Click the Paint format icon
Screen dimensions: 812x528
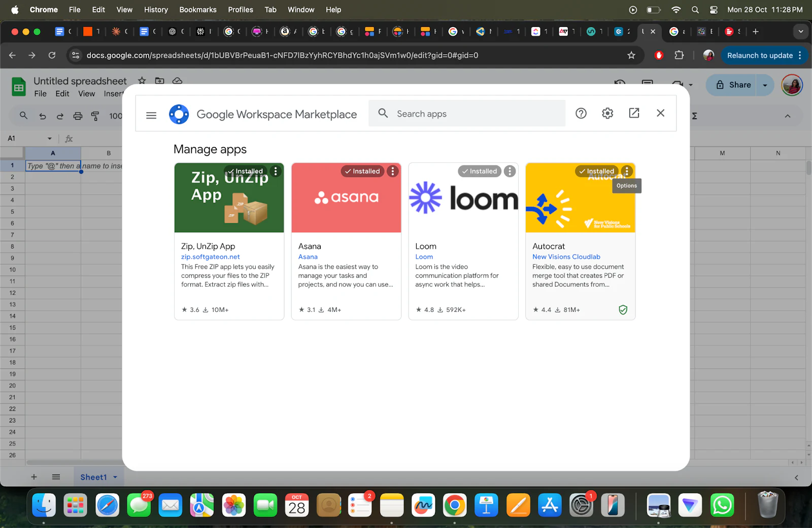coord(95,116)
